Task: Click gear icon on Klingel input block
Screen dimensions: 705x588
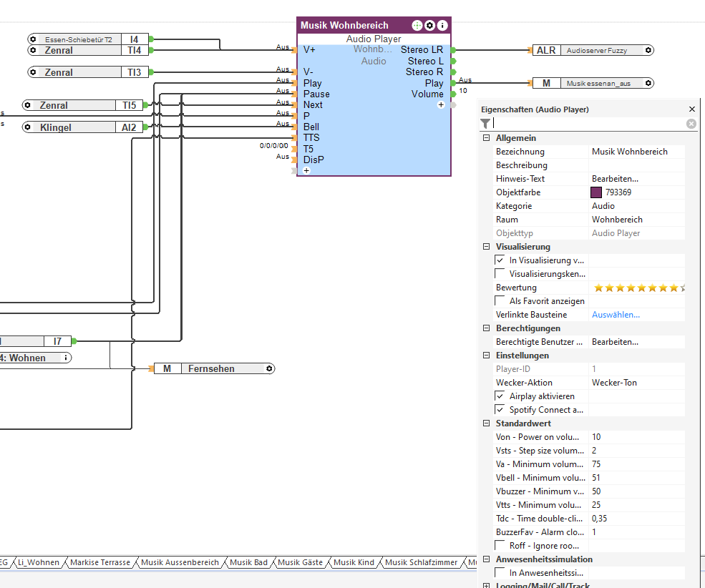Action: pos(28,127)
